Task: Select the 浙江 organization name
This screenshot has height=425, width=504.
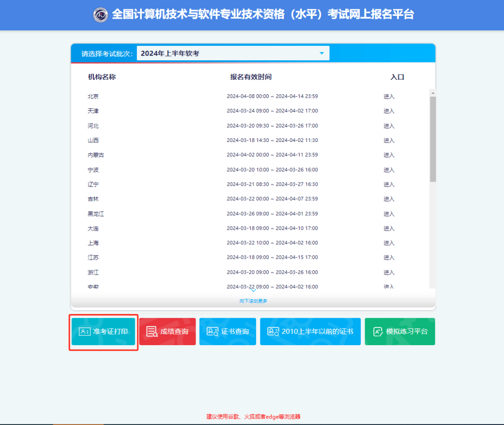Action: 93,272
